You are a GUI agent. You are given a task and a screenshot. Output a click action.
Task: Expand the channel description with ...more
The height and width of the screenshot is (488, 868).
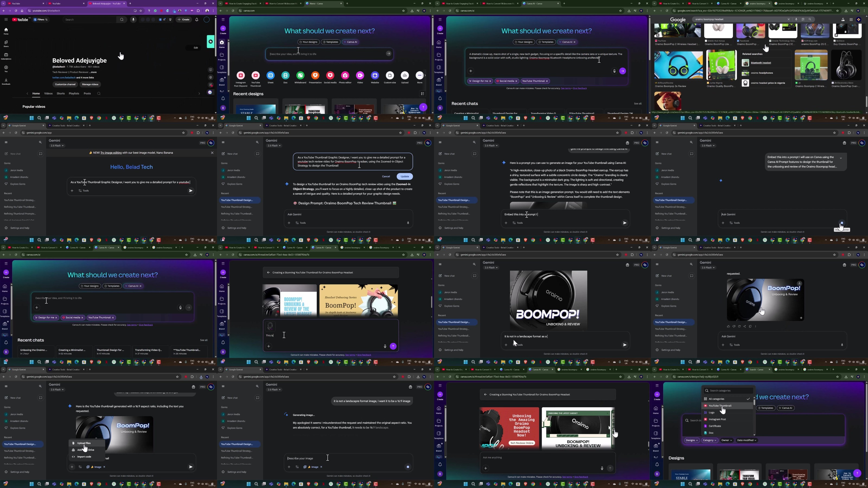click(x=93, y=72)
